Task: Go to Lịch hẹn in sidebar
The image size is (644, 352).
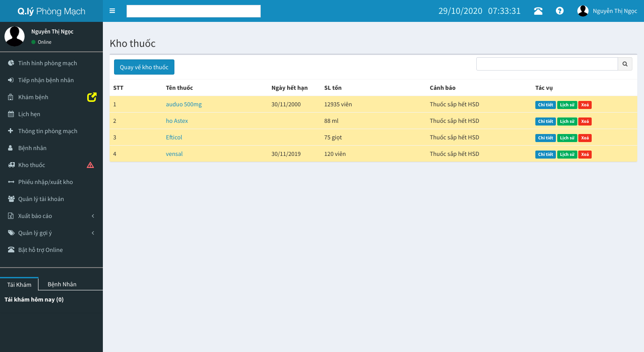Action: (x=51, y=114)
